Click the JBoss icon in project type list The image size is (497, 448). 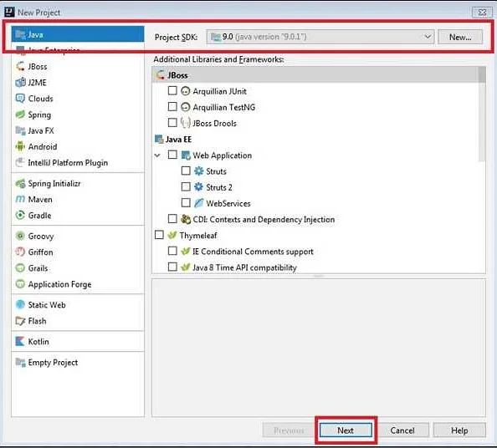pos(20,66)
